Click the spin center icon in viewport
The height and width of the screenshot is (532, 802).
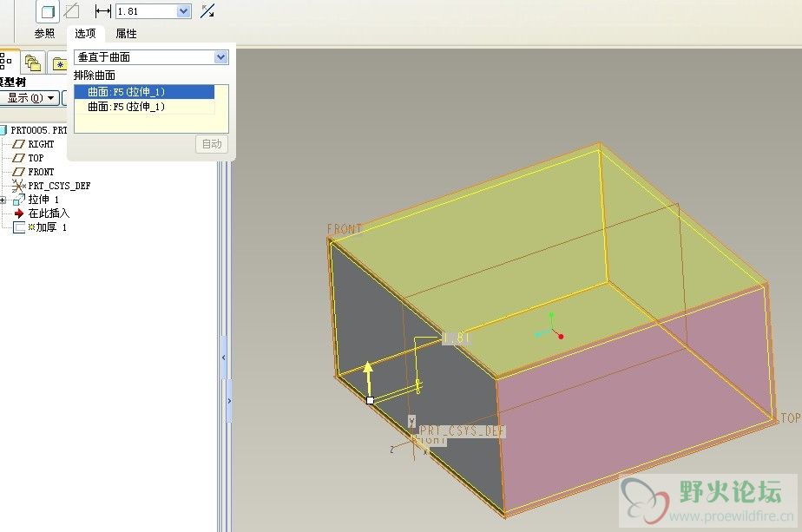(550, 326)
